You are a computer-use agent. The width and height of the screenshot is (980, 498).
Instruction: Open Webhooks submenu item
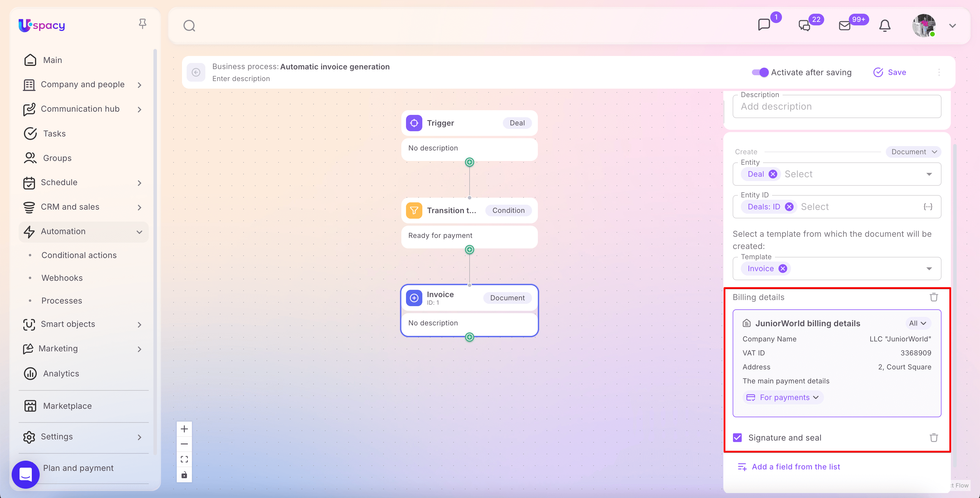pyautogui.click(x=62, y=278)
